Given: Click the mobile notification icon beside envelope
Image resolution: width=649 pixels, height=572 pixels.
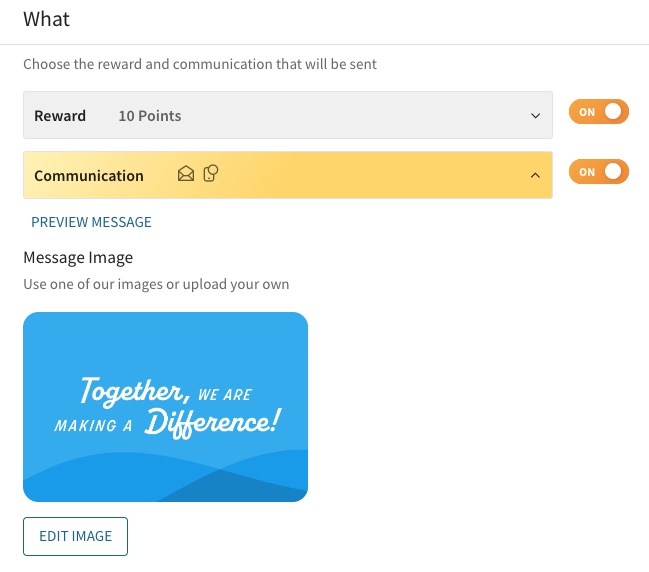Looking at the screenshot, I should click(211, 173).
